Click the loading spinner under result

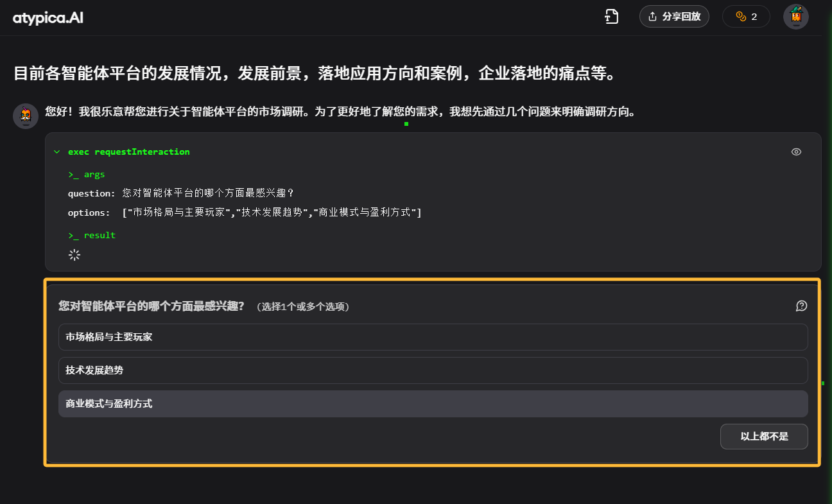74,255
